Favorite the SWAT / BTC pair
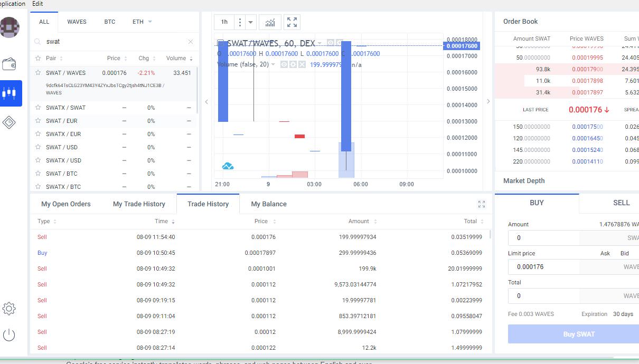 coord(38,174)
